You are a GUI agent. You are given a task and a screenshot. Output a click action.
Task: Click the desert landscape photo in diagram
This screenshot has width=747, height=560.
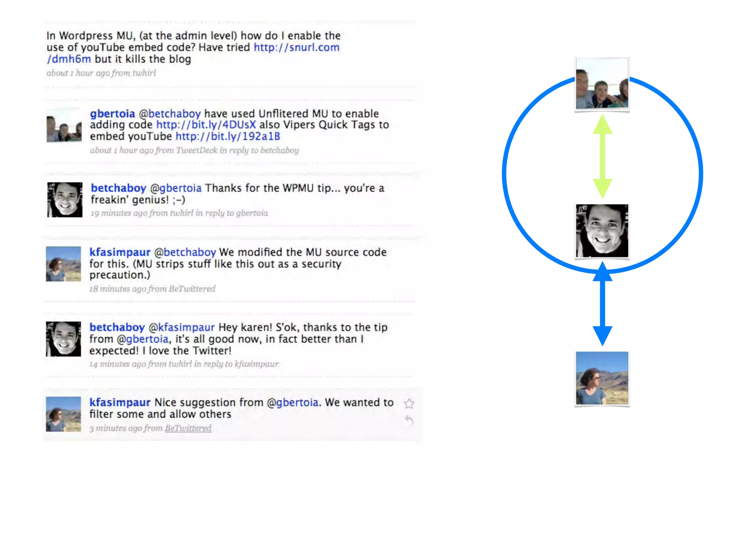pyautogui.click(x=602, y=378)
